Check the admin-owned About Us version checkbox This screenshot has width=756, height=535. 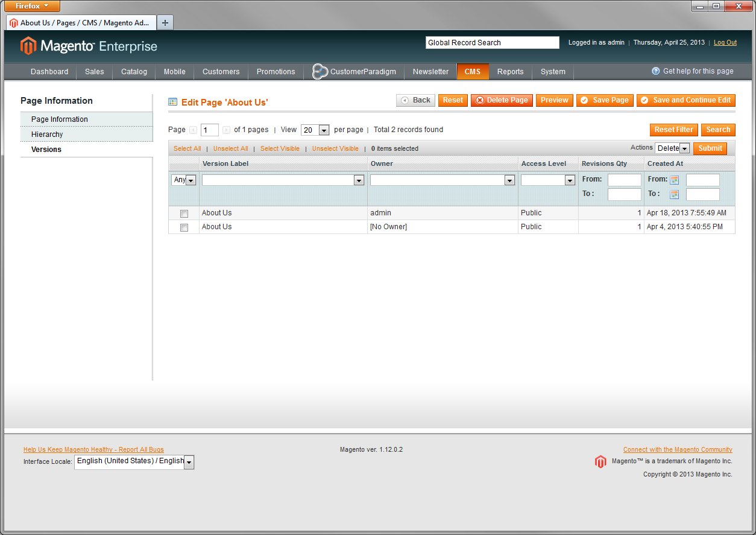click(x=184, y=214)
